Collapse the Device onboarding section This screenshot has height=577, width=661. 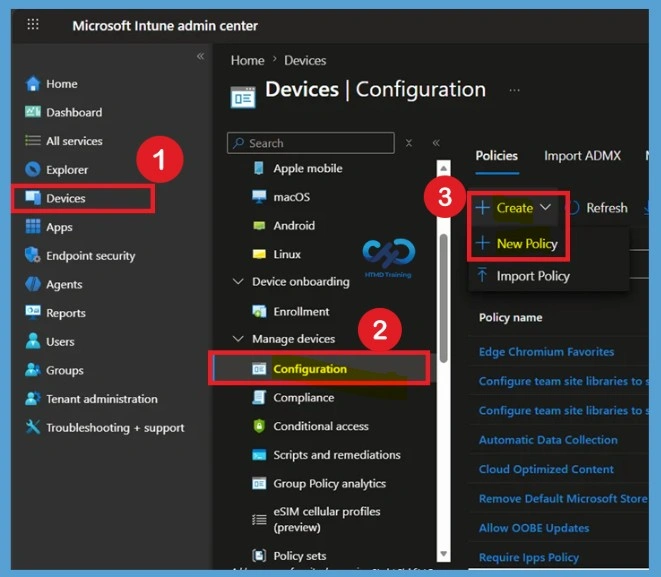point(238,281)
